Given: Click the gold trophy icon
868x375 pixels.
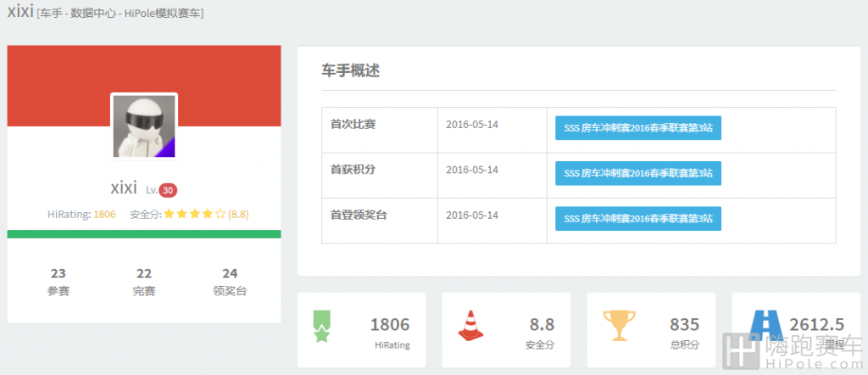Looking at the screenshot, I should [619, 325].
